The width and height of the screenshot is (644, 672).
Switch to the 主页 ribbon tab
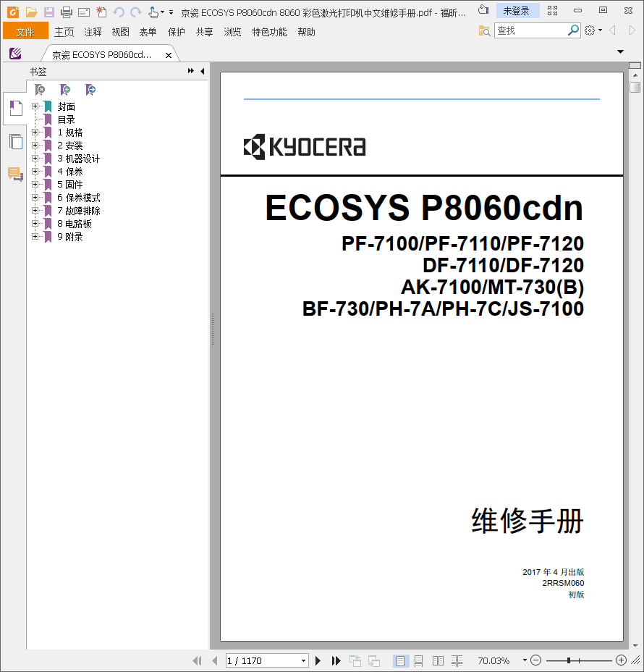coord(64,32)
